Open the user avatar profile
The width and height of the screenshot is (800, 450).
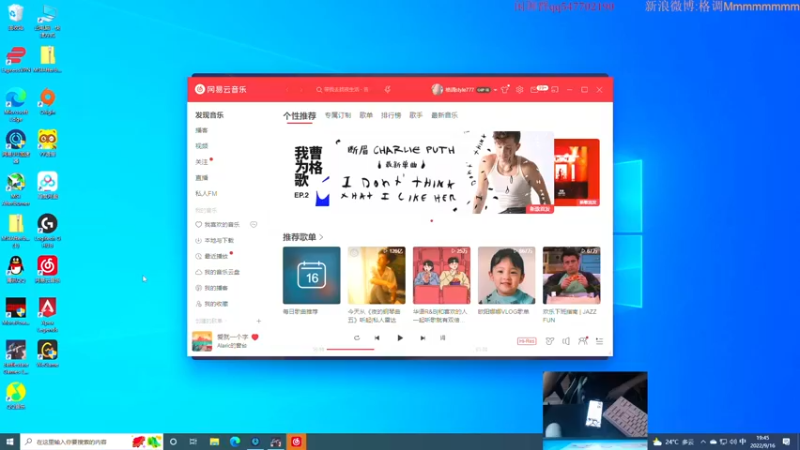point(437,90)
